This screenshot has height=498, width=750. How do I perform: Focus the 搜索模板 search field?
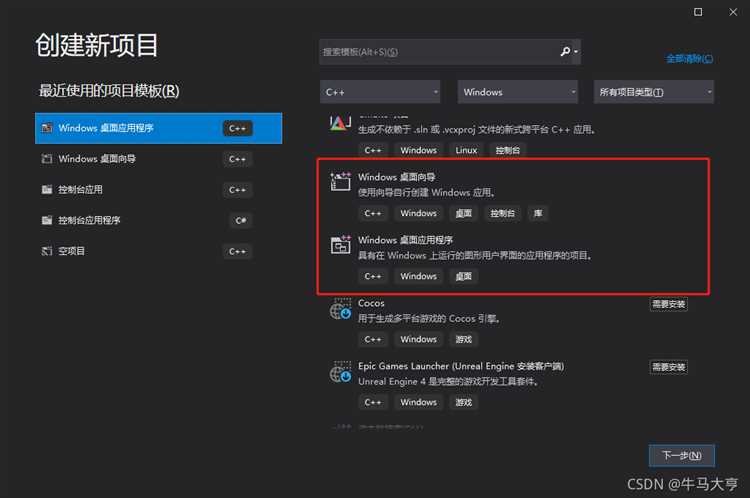pos(439,52)
